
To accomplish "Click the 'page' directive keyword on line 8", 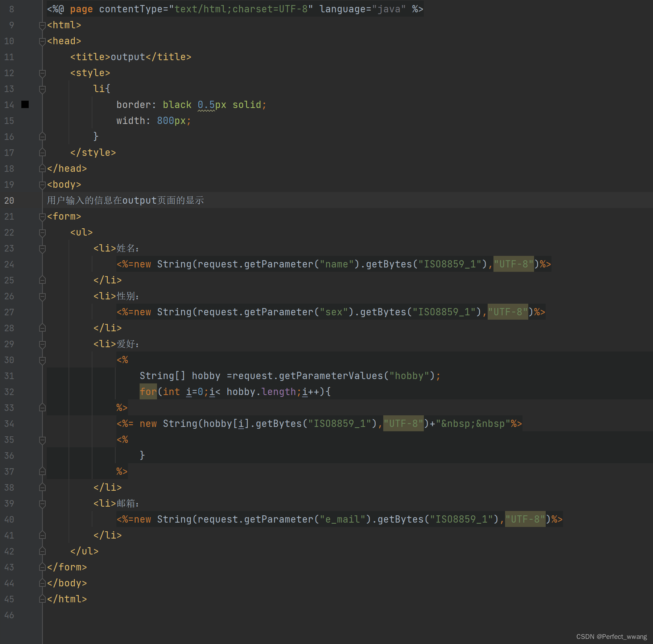I will [82, 9].
